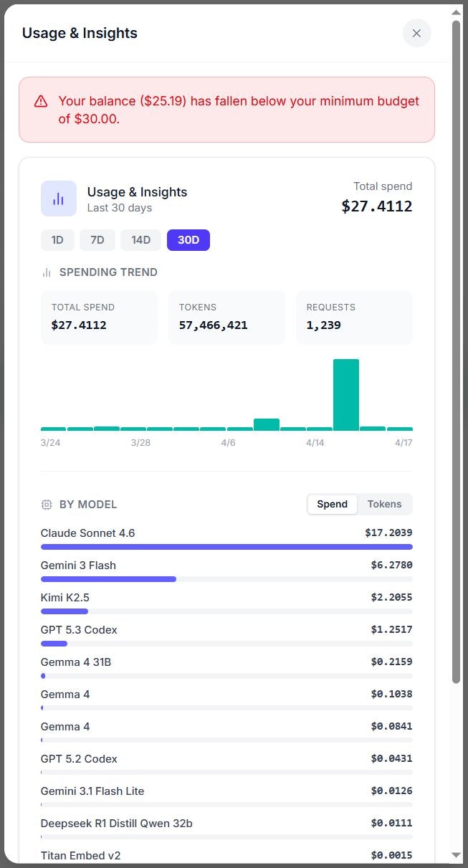Click the $6.2780 spend value
This screenshot has width=468, height=868.
point(391,566)
